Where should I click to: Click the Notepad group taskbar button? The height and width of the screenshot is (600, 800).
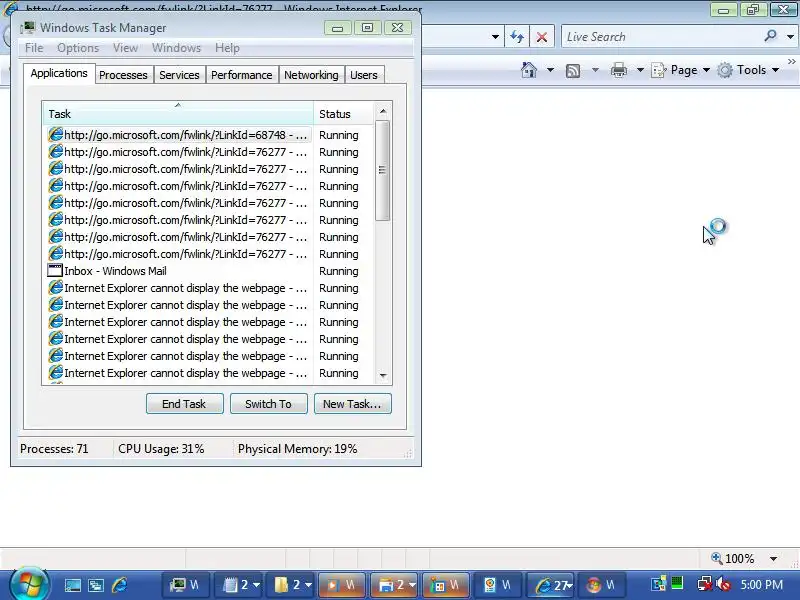click(x=238, y=585)
